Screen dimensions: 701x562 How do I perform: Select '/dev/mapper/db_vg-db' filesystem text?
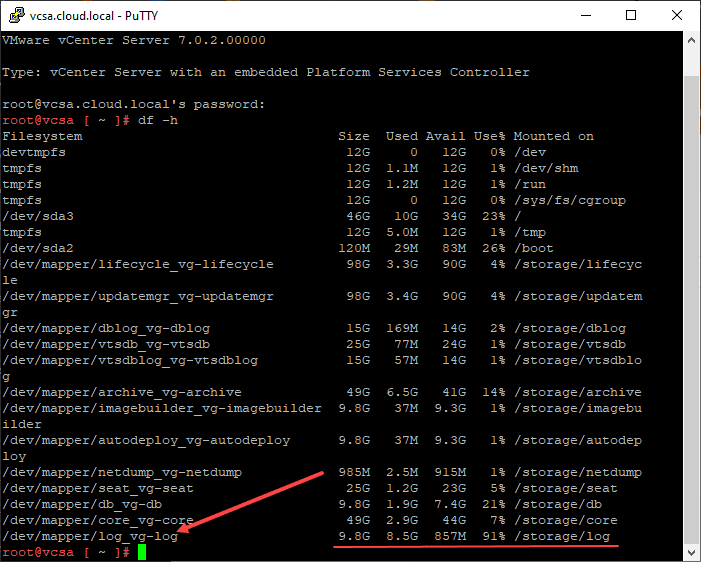82,504
